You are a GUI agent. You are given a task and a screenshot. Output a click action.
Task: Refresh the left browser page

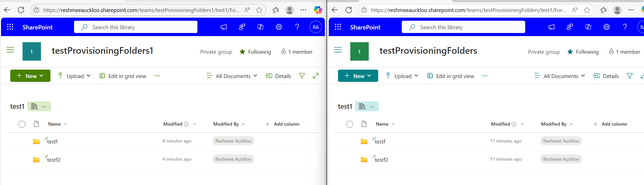21,10
